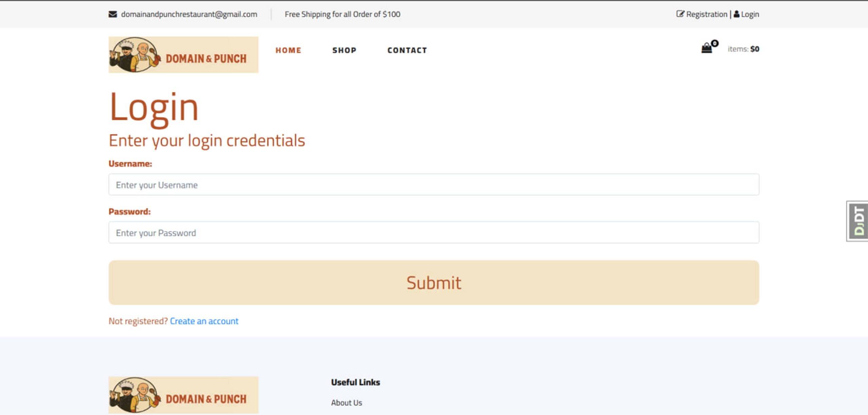Click the Domain & Punch header logo
The image size is (868, 415).
tap(183, 55)
